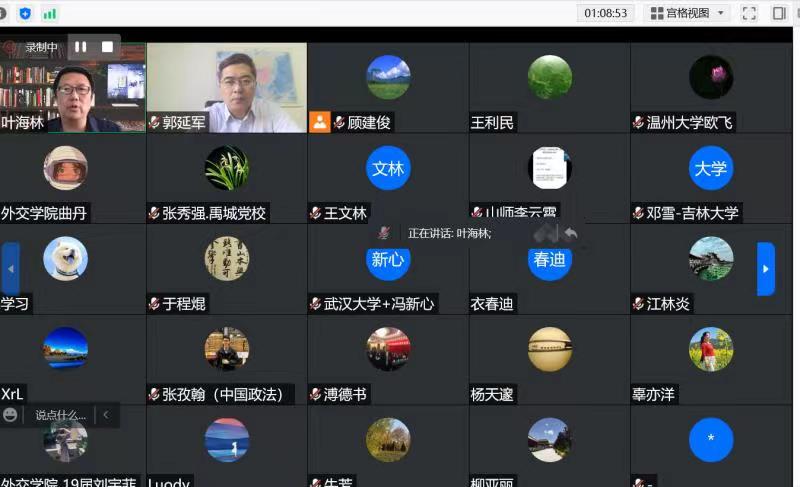The height and width of the screenshot is (487, 800).
Task: Click muted mic icon beside 王文林
Action: pos(316,213)
